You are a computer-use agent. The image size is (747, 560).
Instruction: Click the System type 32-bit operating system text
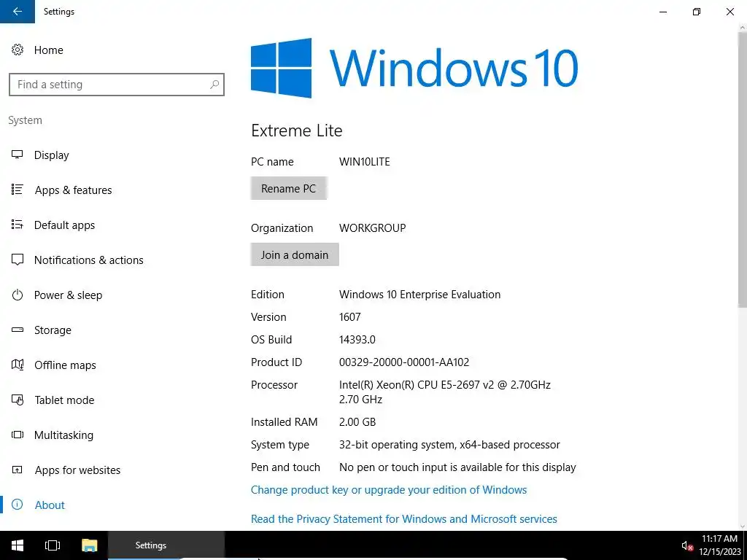coord(449,445)
